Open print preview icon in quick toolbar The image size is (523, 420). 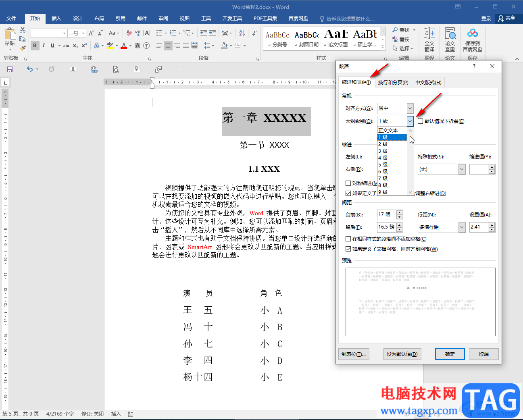(x=116, y=69)
